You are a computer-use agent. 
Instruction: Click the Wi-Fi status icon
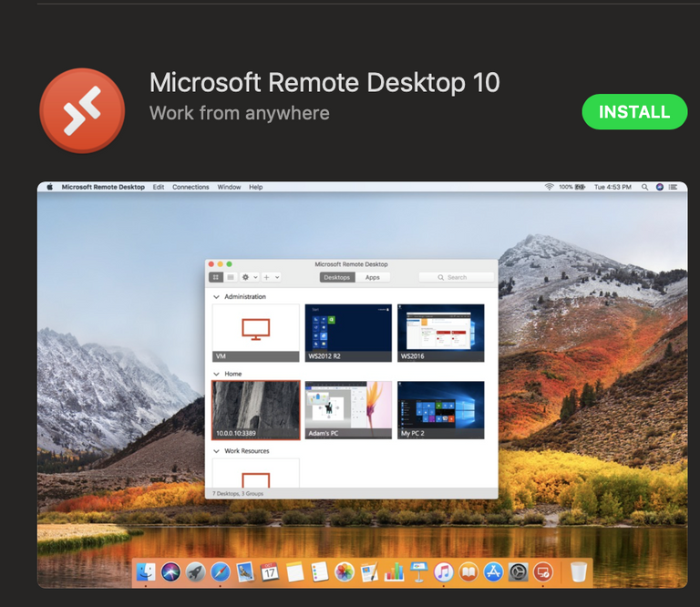tap(549, 187)
